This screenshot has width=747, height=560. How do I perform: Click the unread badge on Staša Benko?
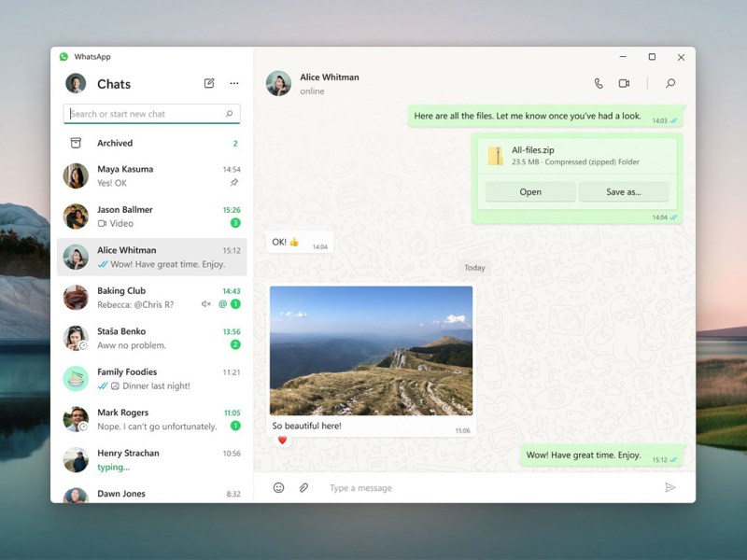coord(235,344)
